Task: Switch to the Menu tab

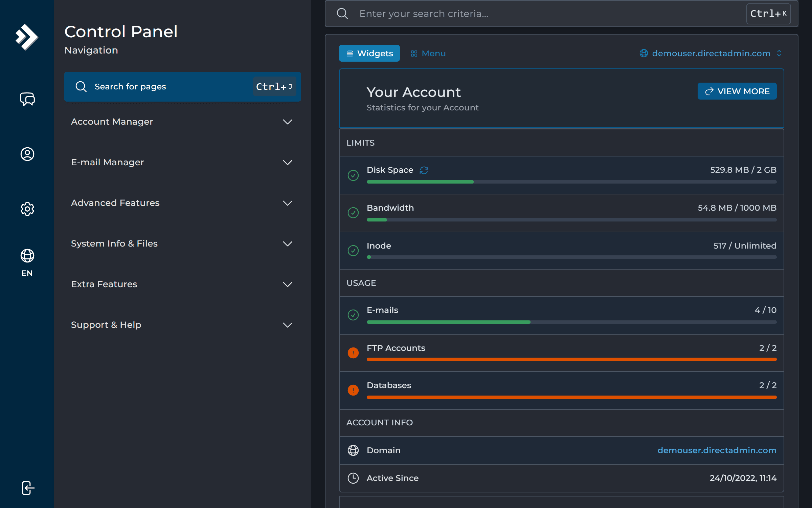Action: [428, 54]
